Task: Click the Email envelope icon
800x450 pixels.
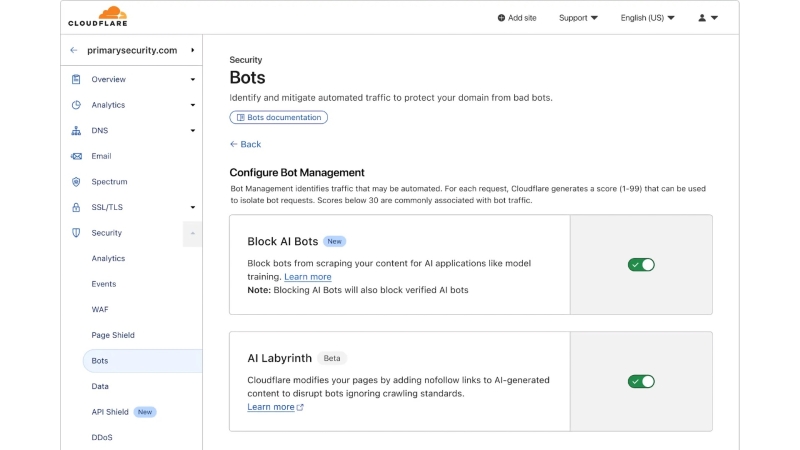Action: click(x=76, y=156)
